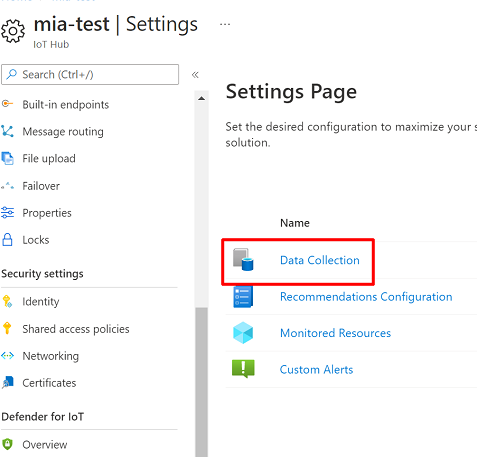Open Built-in endpoints menu item
Image resolution: width=477 pixels, height=457 pixels.
point(66,105)
